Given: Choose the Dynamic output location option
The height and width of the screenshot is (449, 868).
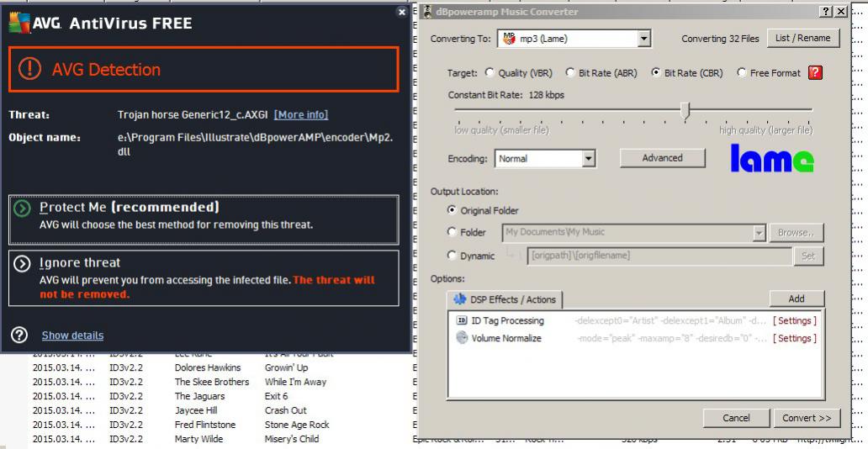Looking at the screenshot, I should pyautogui.click(x=453, y=256).
